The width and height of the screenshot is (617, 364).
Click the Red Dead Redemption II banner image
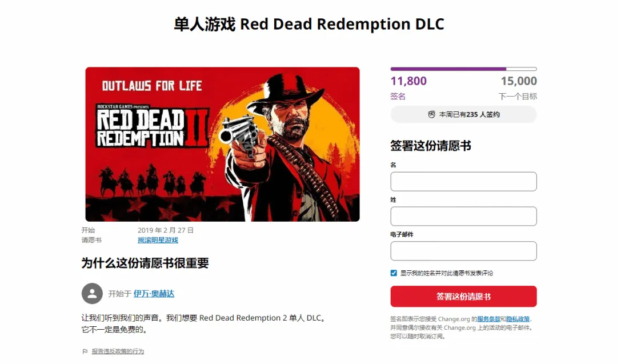click(222, 144)
